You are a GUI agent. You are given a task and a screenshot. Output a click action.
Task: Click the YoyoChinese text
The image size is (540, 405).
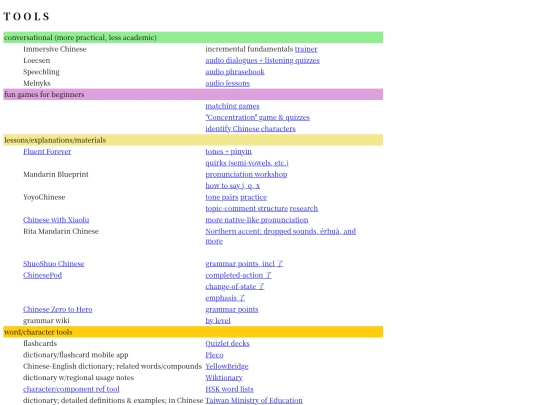[44, 197]
